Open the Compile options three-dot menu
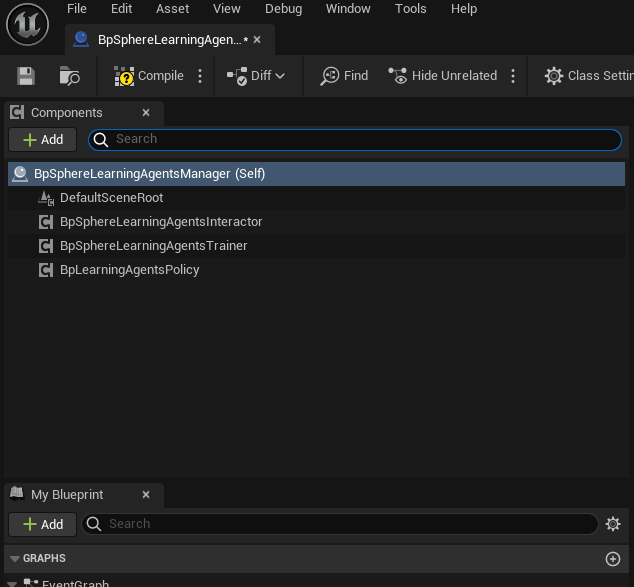 pos(200,76)
